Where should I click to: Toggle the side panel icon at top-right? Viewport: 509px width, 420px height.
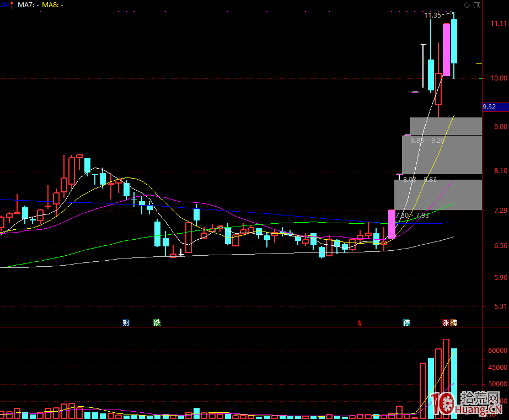pos(477,5)
